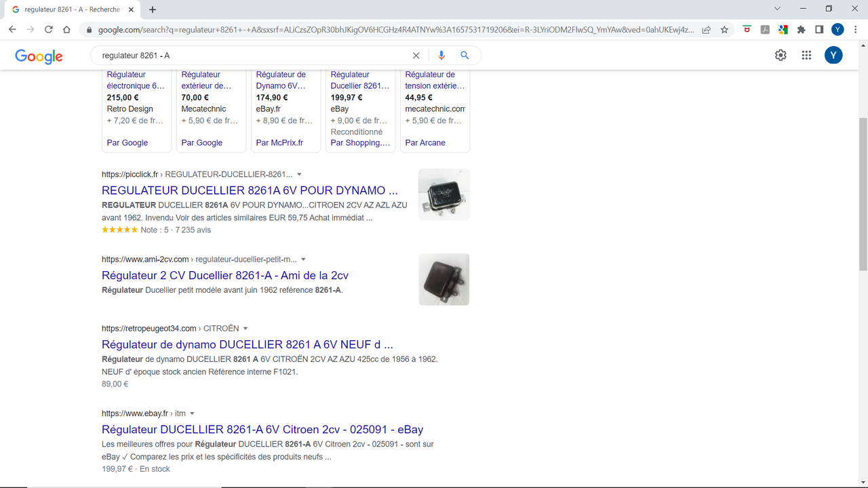Open the Chrome profile avatar in toolbar

click(x=837, y=30)
